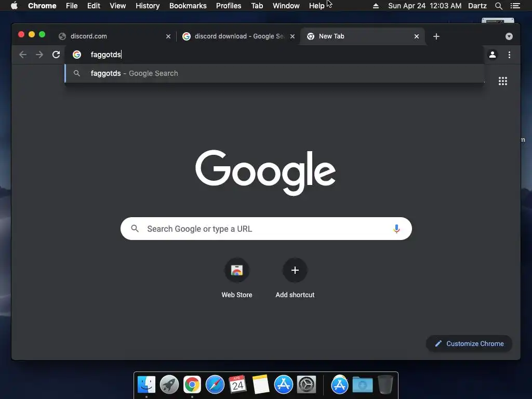Open Safari from the Dock
This screenshot has width=532, height=399.
tap(215, 384)
